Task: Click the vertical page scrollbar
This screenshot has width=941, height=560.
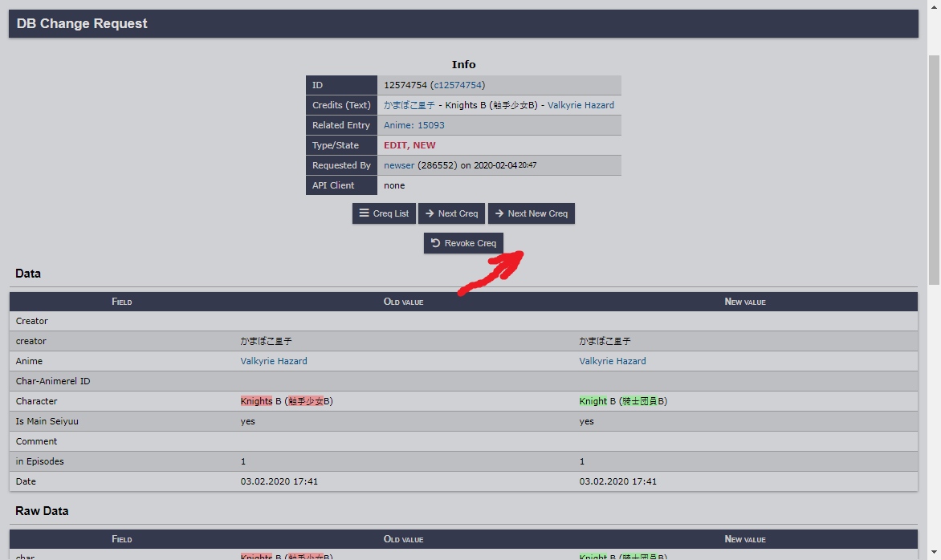Action: pyautogui.click(x=934, y=168)
